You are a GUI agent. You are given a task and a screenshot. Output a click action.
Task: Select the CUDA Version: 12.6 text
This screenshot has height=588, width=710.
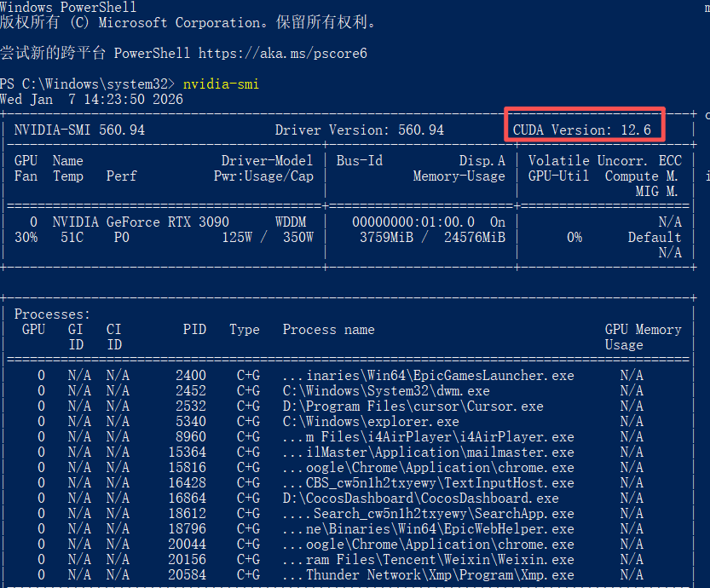pyautogui.click(x=582, y=130)
